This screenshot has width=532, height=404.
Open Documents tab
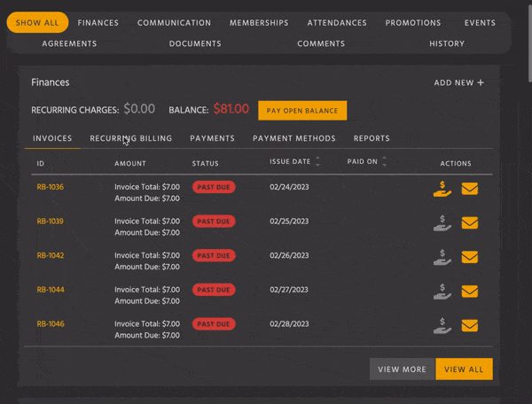point(195,43)
